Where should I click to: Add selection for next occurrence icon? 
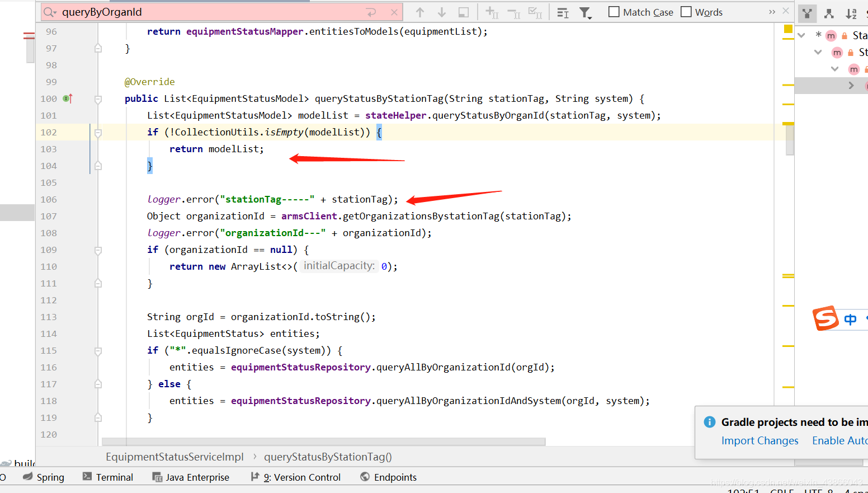[492, 12]
